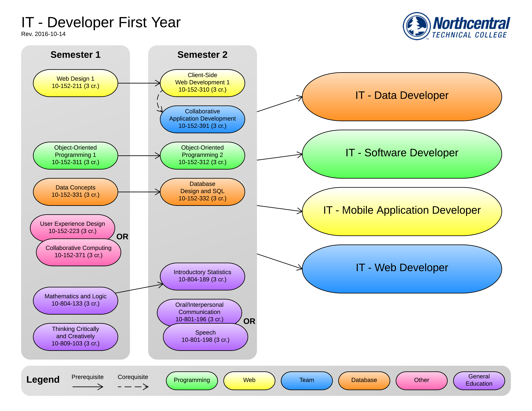Open IT - Data Developer pathway
The image size is (532, 411).
click(402, 96)
